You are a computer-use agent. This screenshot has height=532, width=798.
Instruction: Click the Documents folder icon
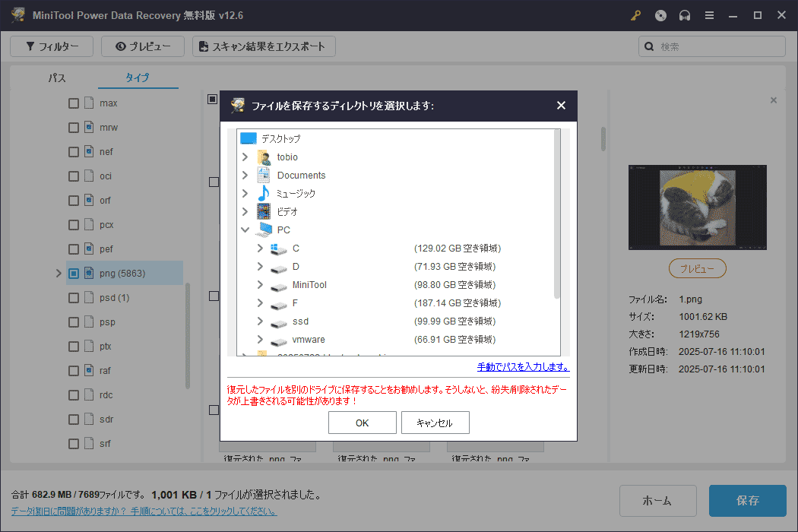coord(264,175)
